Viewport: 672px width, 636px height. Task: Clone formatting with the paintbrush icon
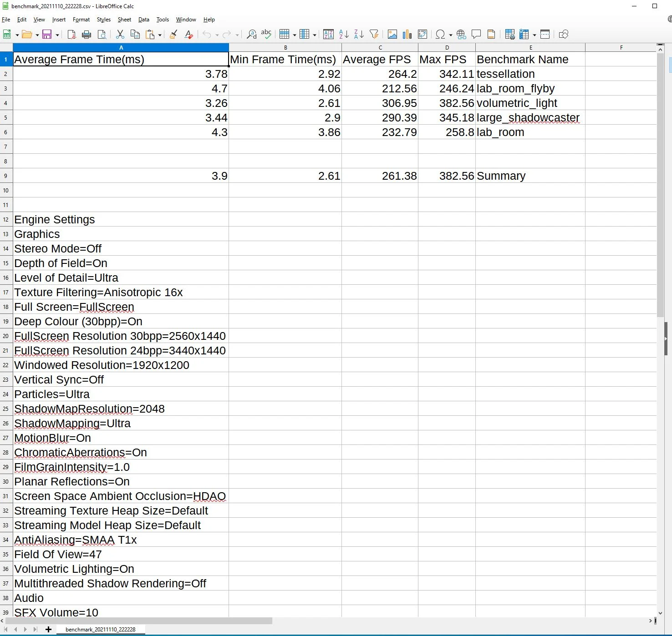point(173,35)
